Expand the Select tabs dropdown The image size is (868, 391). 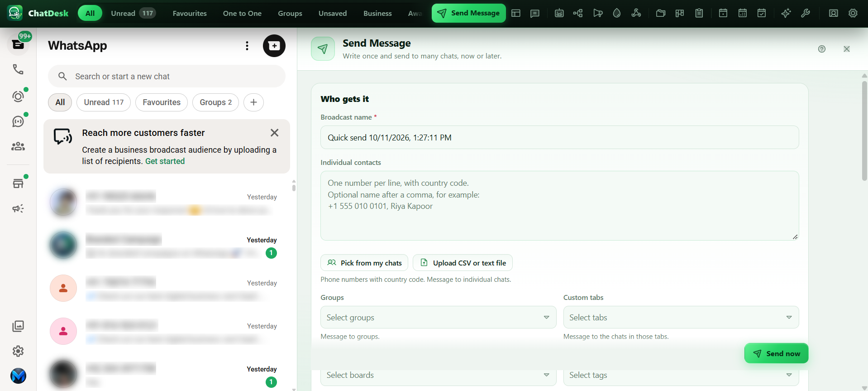pos(681,317)
